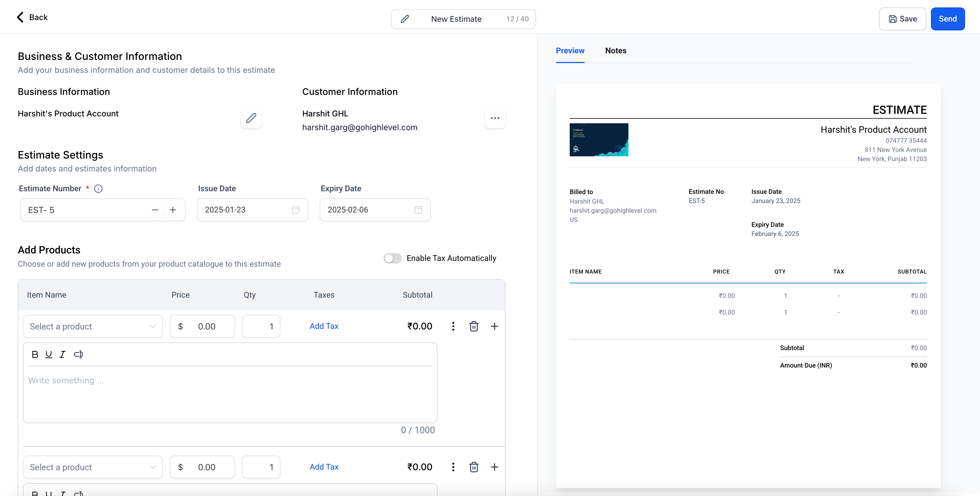This screenshot has height=496, width=980.
Task: Expand the first Select a product dropdown
Action: (x=93, y=326)
